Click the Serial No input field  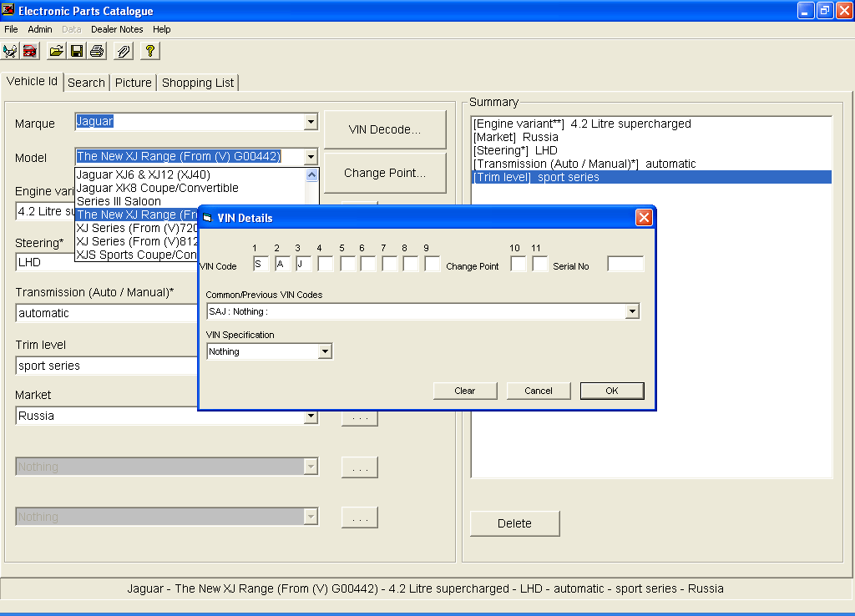click(625, 265)
